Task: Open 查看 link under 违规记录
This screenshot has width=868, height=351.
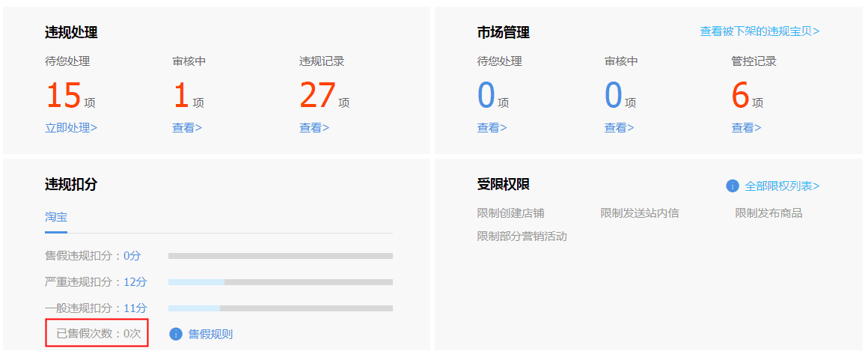Action: tap(314, 128)
